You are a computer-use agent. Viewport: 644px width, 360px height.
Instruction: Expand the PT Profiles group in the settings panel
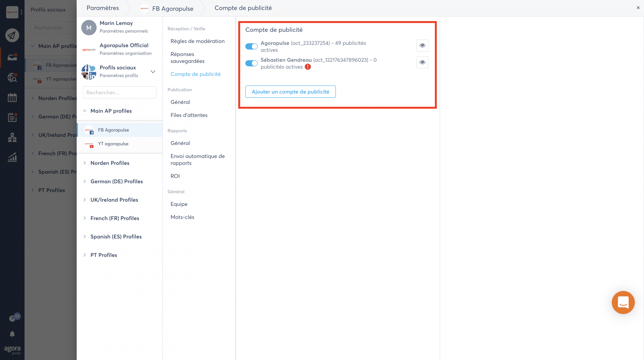[84, 255]
